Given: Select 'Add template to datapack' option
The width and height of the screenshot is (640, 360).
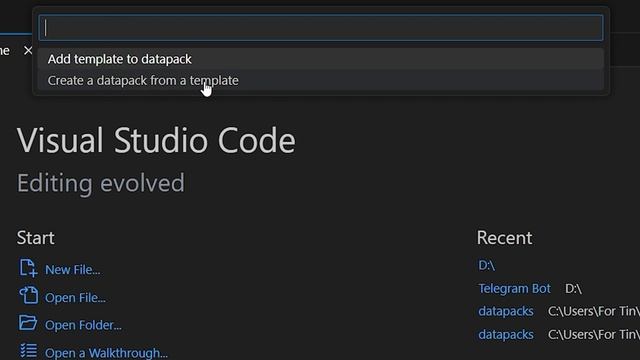Looking at the screenshot, I should [321, 59].
